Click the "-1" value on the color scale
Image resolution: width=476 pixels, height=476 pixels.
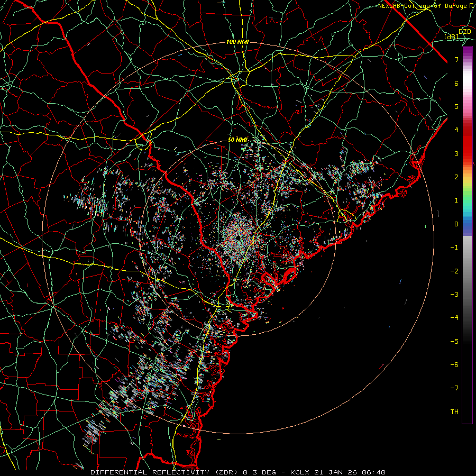click(454, 248)
